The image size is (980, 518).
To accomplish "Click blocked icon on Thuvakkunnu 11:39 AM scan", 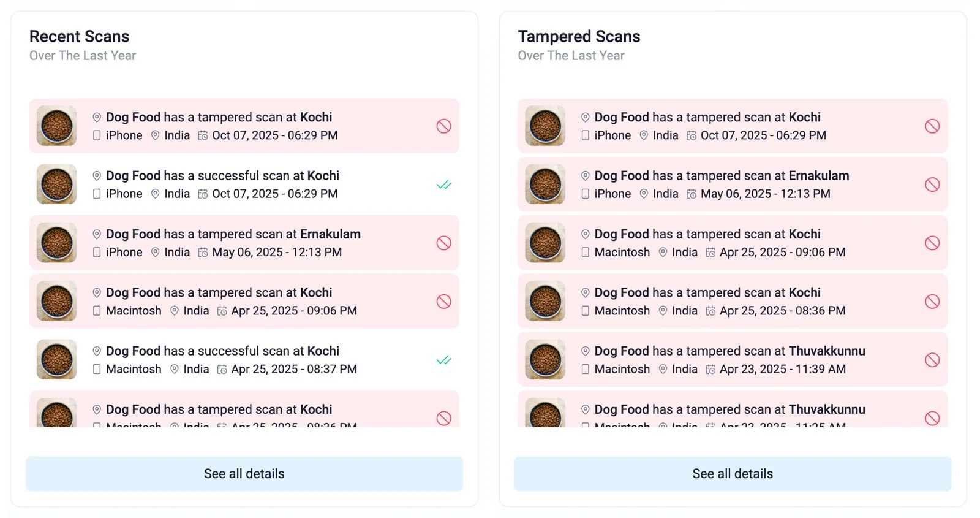I will (x=932, y=360).
